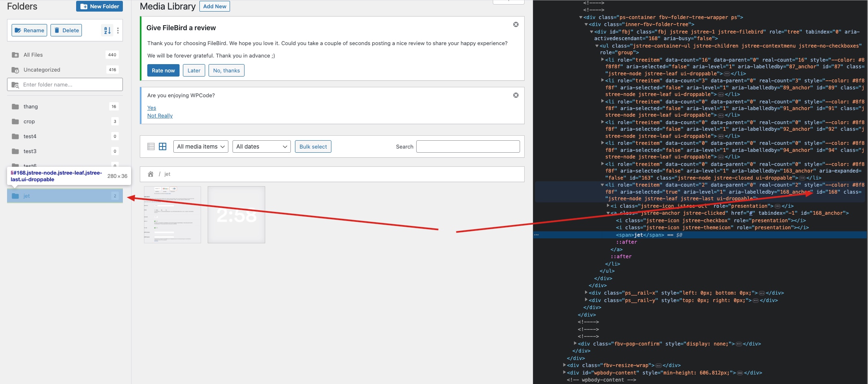Expand the fbv-resize-wrap div node
This screenshot has height=384, width=868.
[x=564, y=365]
